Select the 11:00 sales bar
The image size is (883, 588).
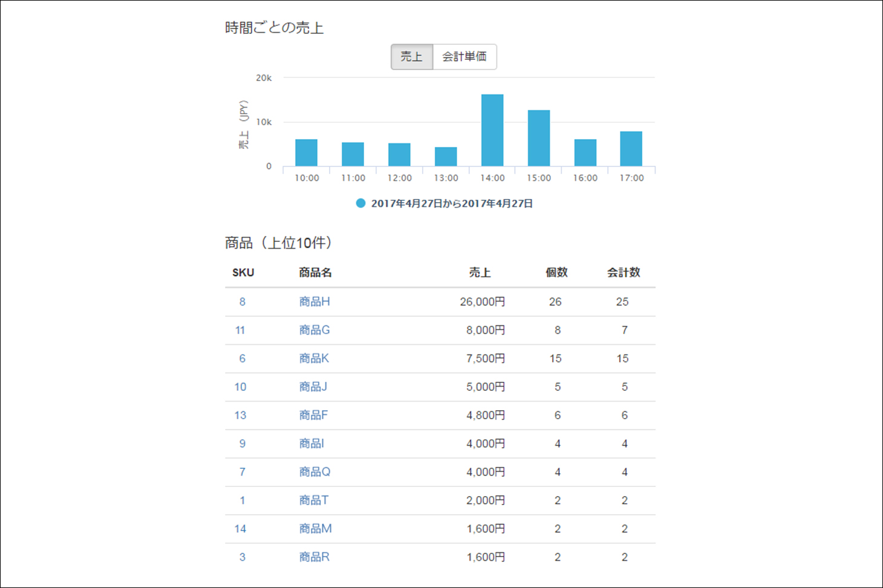(x=353, y=154)
